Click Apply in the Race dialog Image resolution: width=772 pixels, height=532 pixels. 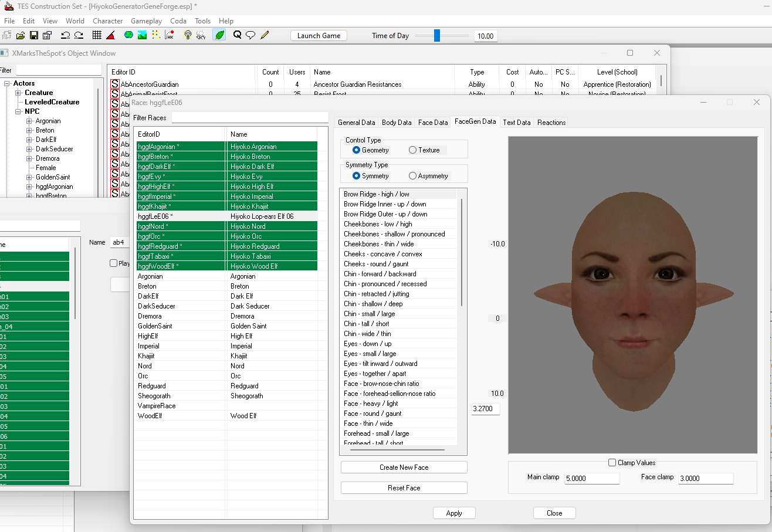pos(454,513)
